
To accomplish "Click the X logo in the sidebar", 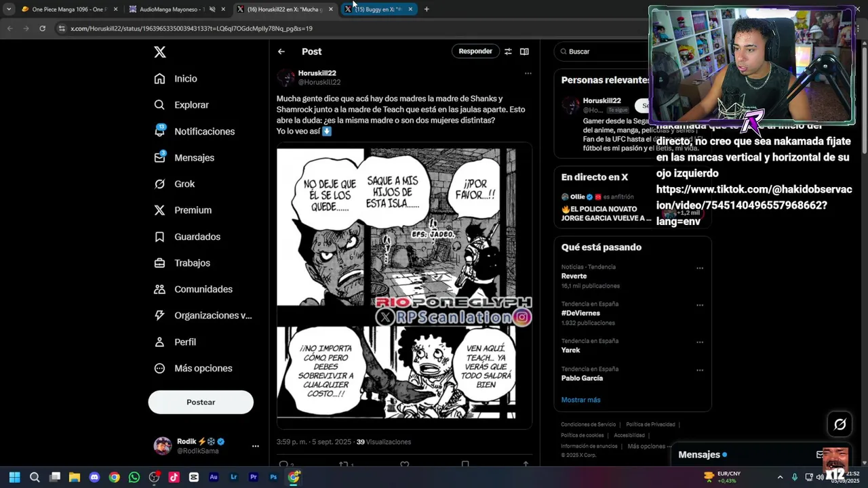I will click(159, 52).
